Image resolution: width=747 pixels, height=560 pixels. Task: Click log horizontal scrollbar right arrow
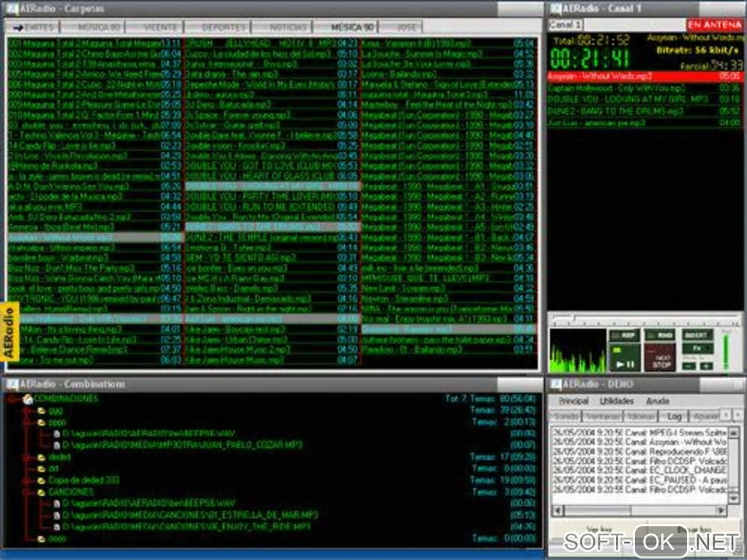tap(721, 510)
